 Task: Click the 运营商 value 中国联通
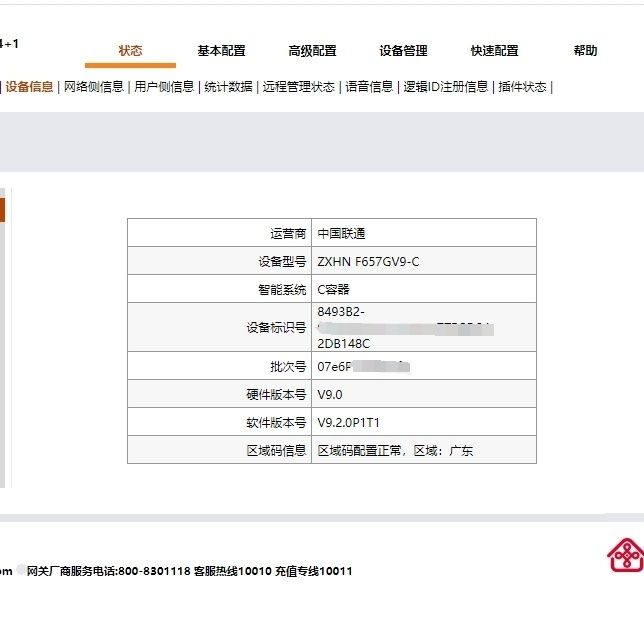click(x=341, y=233)
